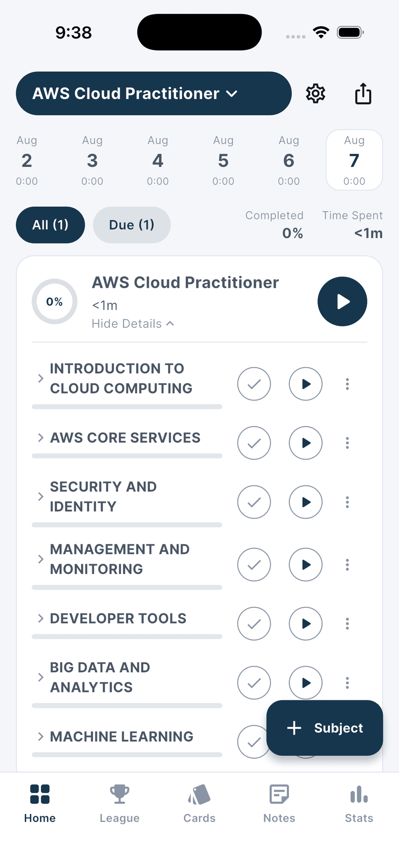Mark Introduction to Cloud Computing as complete

[x=254, y=384]
